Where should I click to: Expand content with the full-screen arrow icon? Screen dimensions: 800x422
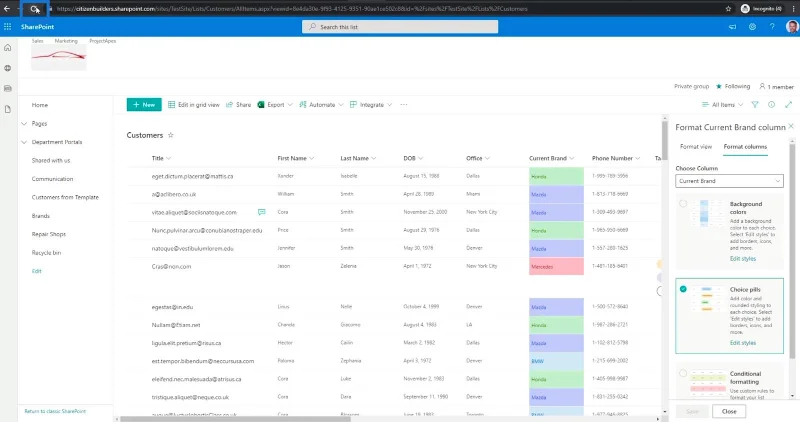[x=788, y=105]
